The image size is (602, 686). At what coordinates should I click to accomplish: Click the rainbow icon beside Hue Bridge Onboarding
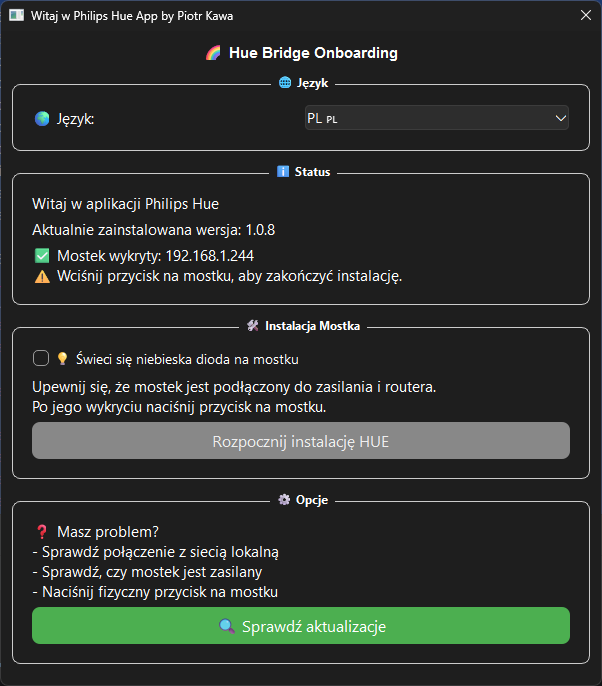(213, 53)
